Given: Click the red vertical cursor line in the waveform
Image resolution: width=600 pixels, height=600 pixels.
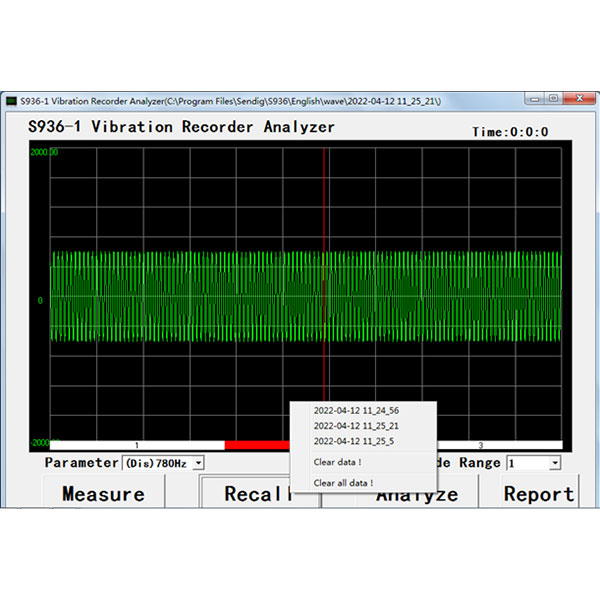Looking at the screenshot, I should pos(325,200).
